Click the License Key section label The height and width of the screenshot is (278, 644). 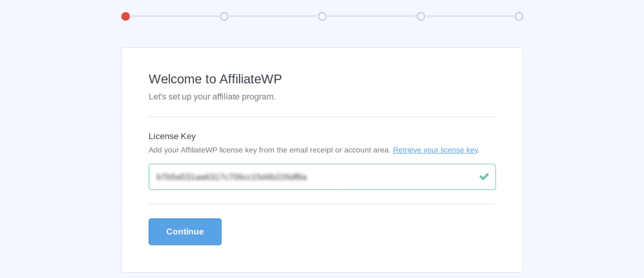(x=172, y=136)
